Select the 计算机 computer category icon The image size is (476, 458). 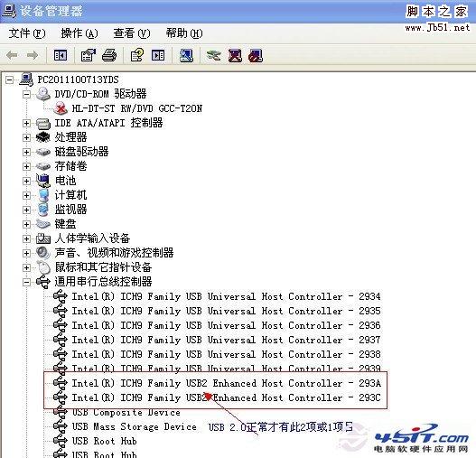[x=43, y=195]
